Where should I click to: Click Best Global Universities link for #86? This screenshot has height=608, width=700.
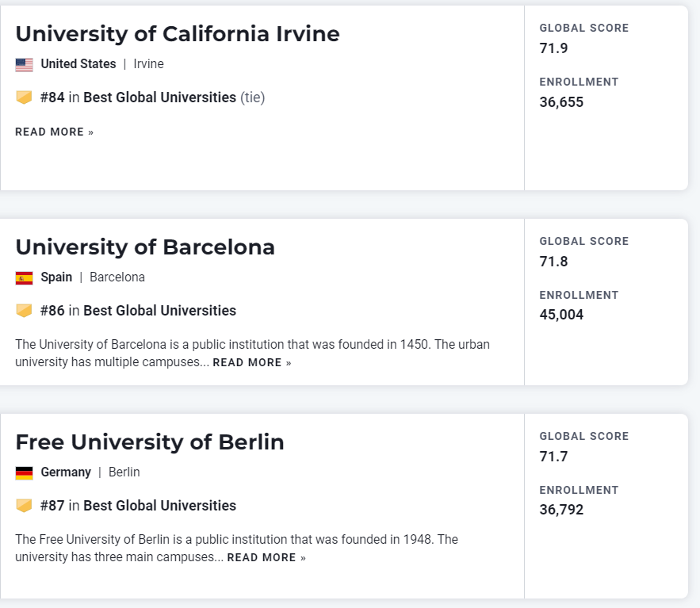(x=159, y=311)
